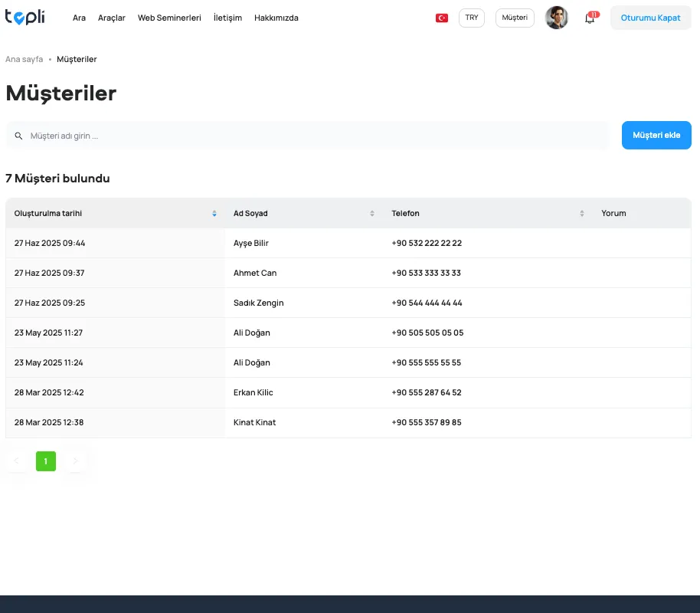Viewport: 700px width, 613px height.
Task: Click date 27 Haz 2025 09:37
Action: click(x=49, y=273)
